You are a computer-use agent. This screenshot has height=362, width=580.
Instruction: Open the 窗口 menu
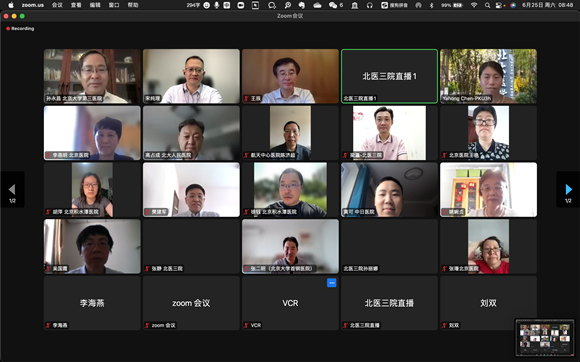click(114, 5)
